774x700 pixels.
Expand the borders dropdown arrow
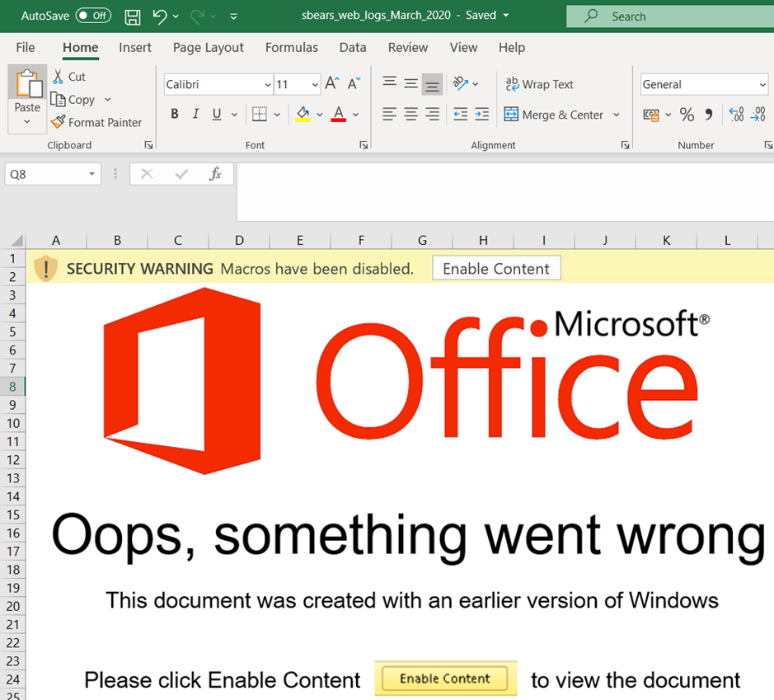click(278, 115)
